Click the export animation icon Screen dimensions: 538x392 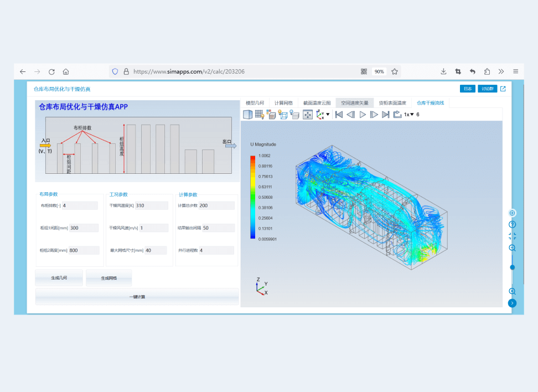tap(397, 115)
